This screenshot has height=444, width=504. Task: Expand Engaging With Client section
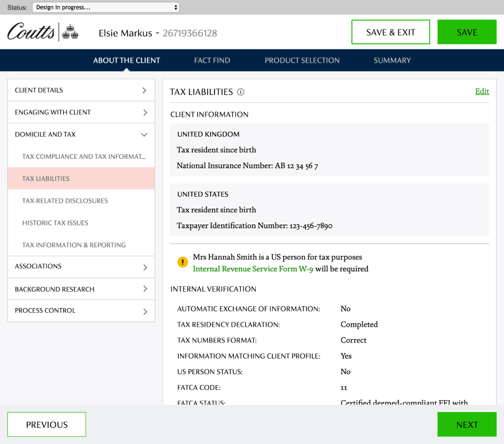pyautogui.click(x=81, y=113)
